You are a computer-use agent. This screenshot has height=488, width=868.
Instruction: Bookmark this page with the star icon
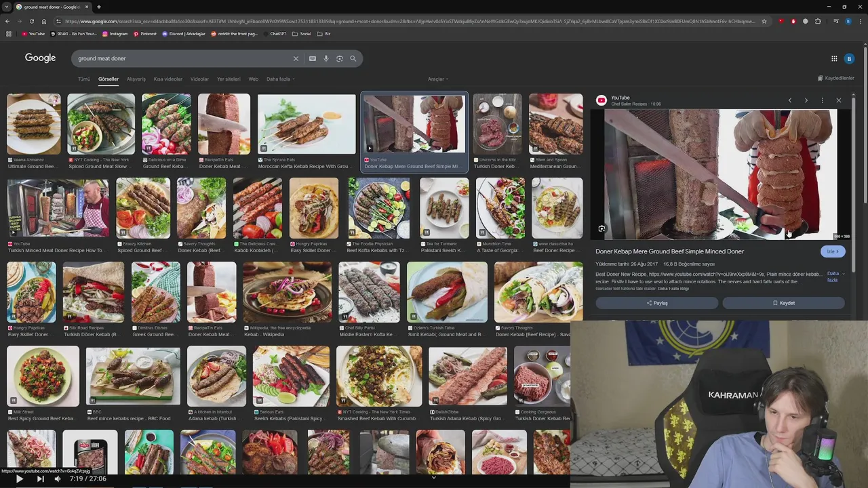764,21
